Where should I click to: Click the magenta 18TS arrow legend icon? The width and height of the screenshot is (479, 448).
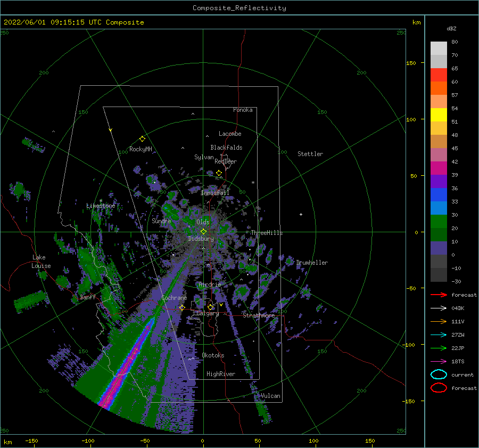click(x=439, y=362)
